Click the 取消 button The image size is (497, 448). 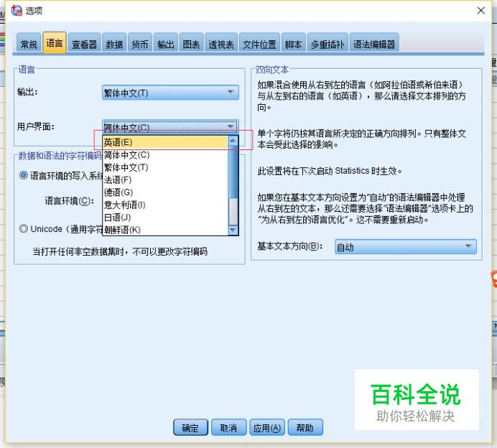pos(228,427)
